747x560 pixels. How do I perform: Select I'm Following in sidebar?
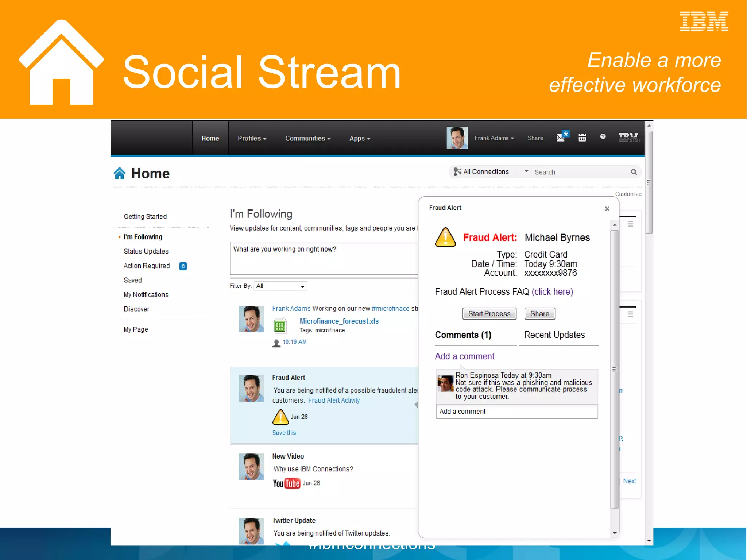(x=143, y=237)
